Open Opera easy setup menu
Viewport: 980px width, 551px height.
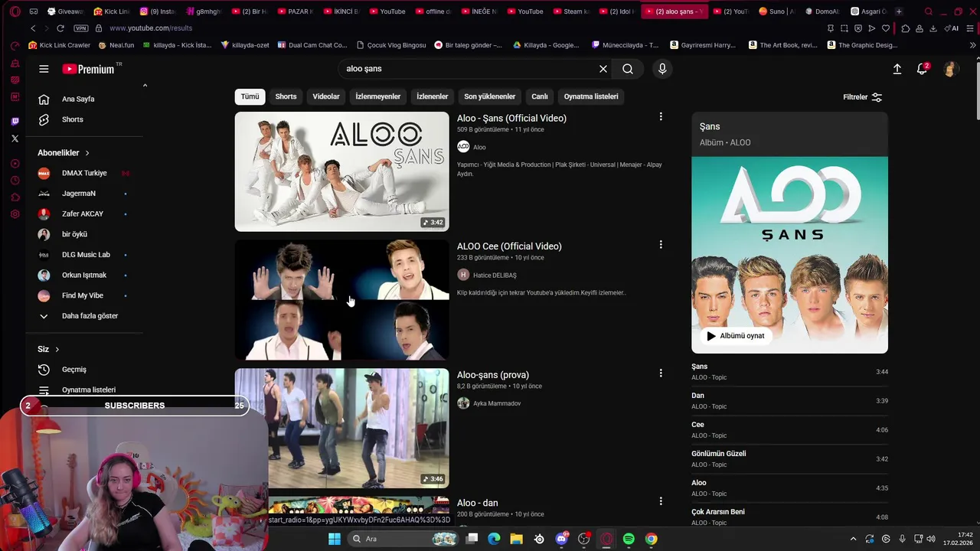(x=969, y=28)
